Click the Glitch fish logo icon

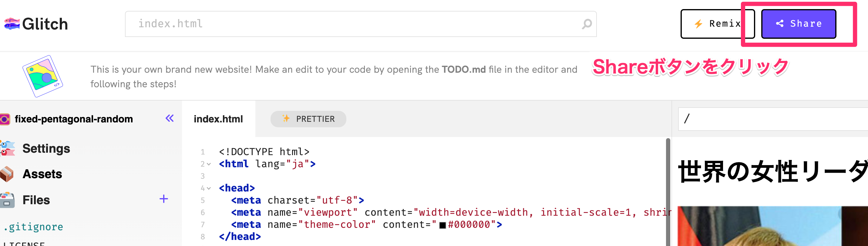tap(12, 24)
